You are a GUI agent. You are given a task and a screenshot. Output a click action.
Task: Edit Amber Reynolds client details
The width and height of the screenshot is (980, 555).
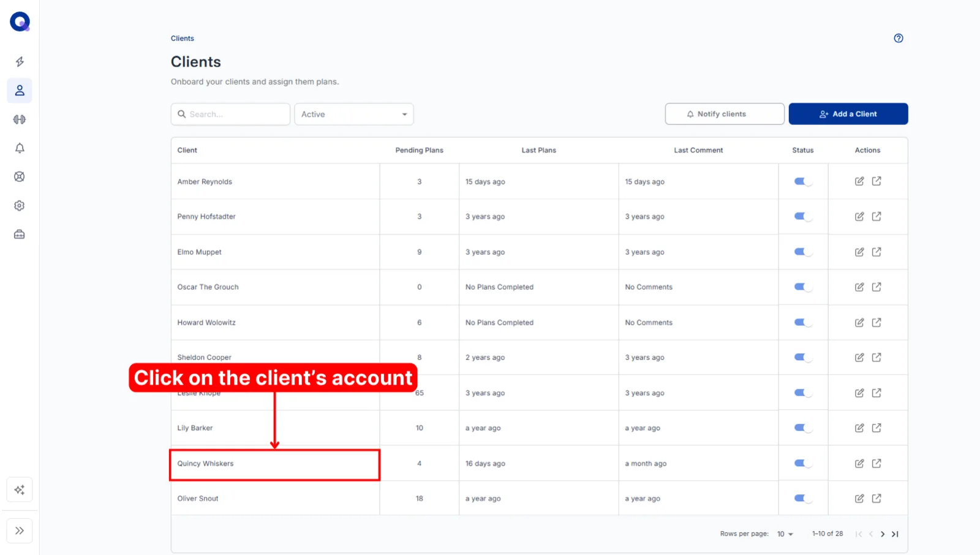coord(859,181)
